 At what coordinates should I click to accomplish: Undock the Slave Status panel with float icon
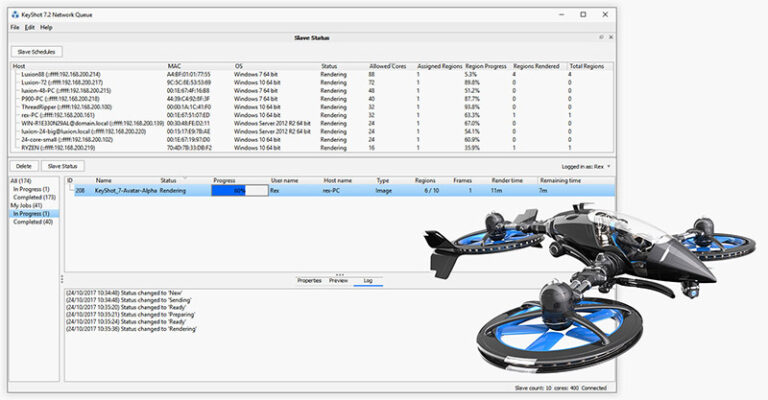click(601, 37)
